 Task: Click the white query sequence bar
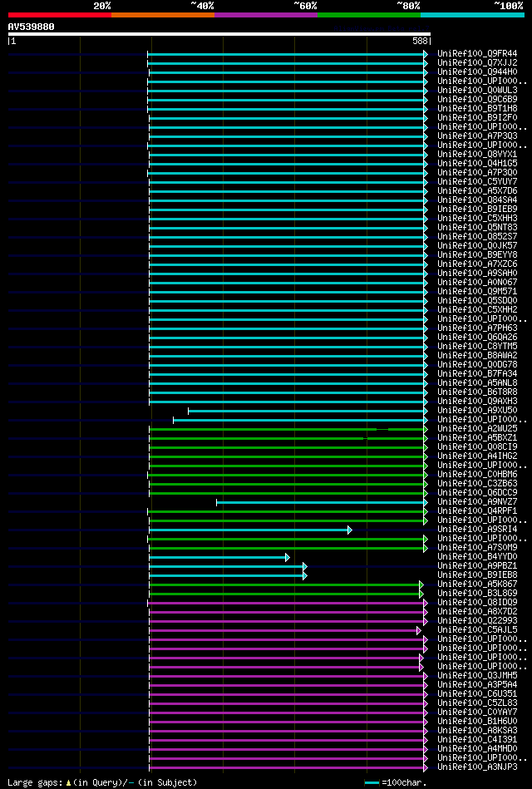pos(219,34)
